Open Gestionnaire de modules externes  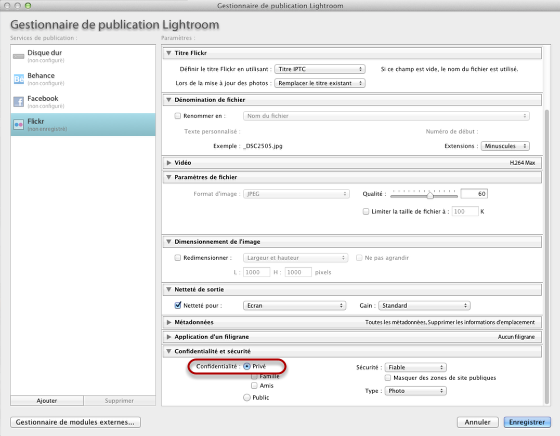[75, 422]
